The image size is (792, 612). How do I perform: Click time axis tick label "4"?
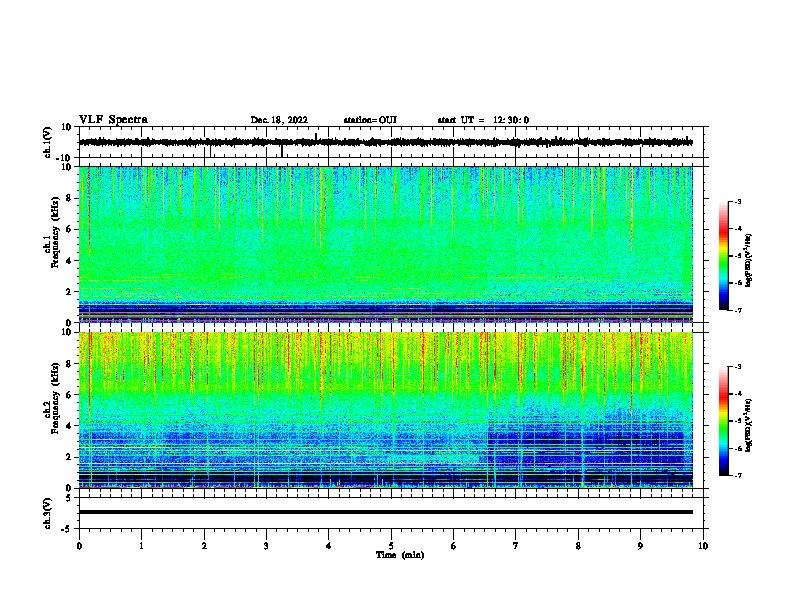pyautogui.click(x=329, y=546)
